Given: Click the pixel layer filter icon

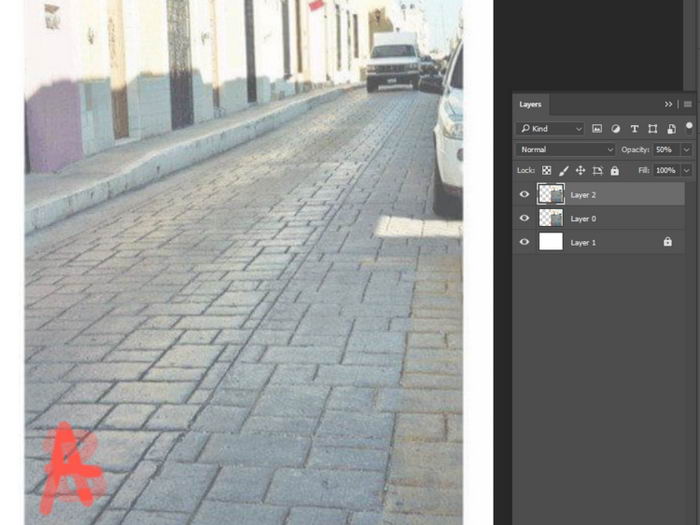Looking at the screenshot, I should 597,129.
